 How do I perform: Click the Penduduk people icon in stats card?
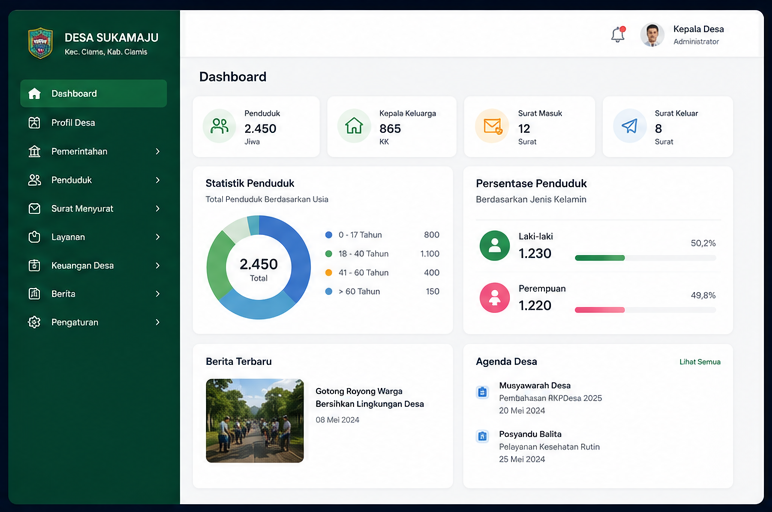pos(219,126)
